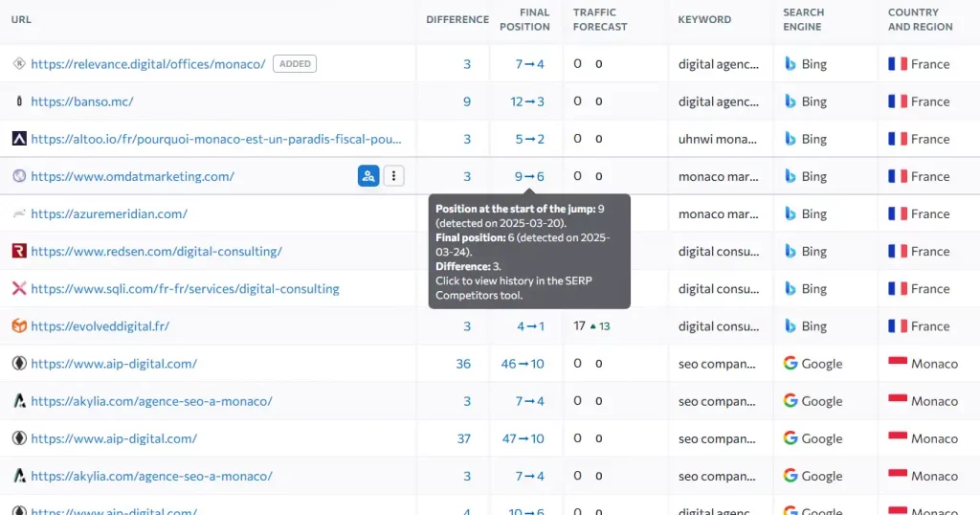The image size is (980, 515).
Task: Sort by the KEYWORD column header
Action: coord(704,19)
